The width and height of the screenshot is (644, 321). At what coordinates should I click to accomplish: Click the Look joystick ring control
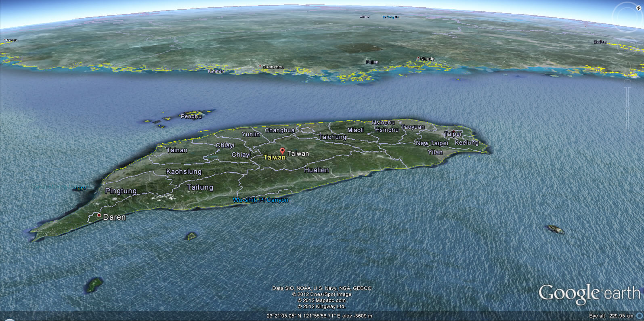627,17
